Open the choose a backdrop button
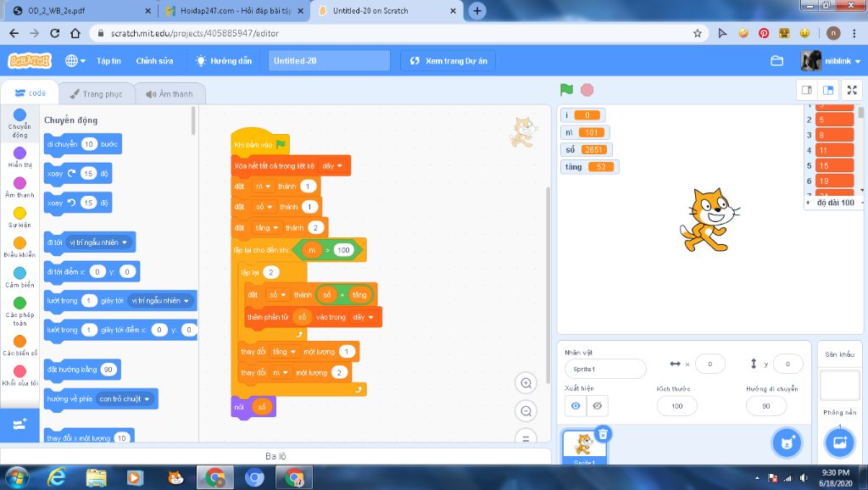 coord(839,442)
